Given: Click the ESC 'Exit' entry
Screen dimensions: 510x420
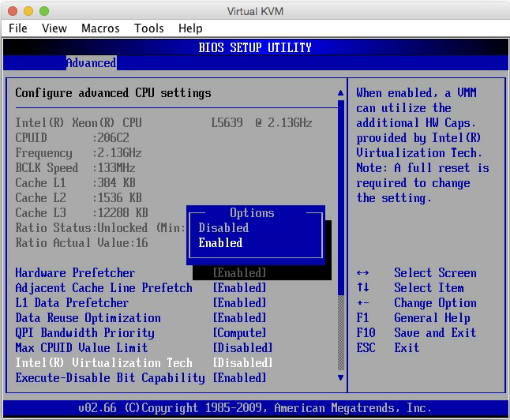Looking at the screenshot, I should [388, 348].
